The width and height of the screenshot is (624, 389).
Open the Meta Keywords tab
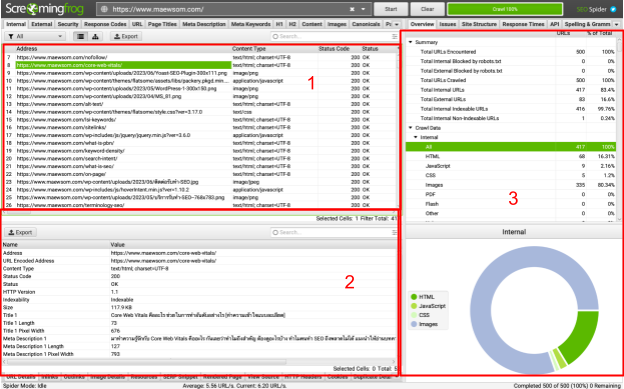[251, 24]
